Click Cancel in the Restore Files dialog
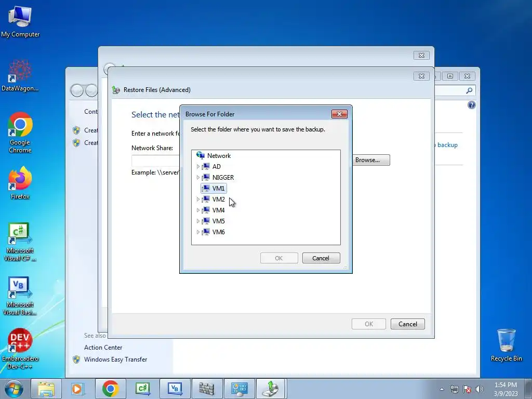Image resolution: width=532 pixels, height=399 pixels. pos(407,324)
